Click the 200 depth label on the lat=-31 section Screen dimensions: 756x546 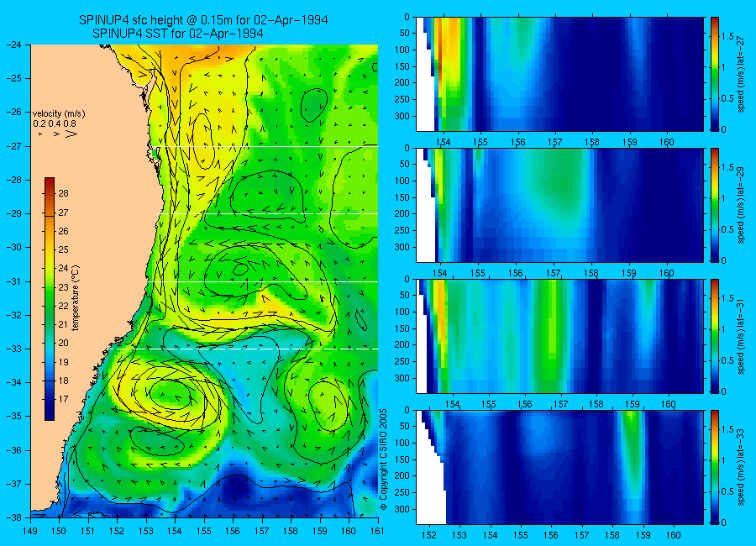pos(402,345)
